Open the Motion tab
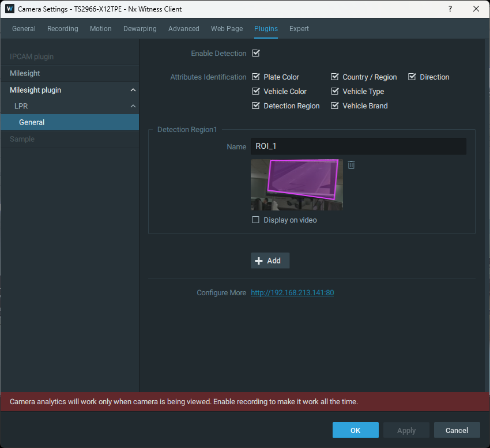This screenshot has width=490, height=448. pos(101,28)
